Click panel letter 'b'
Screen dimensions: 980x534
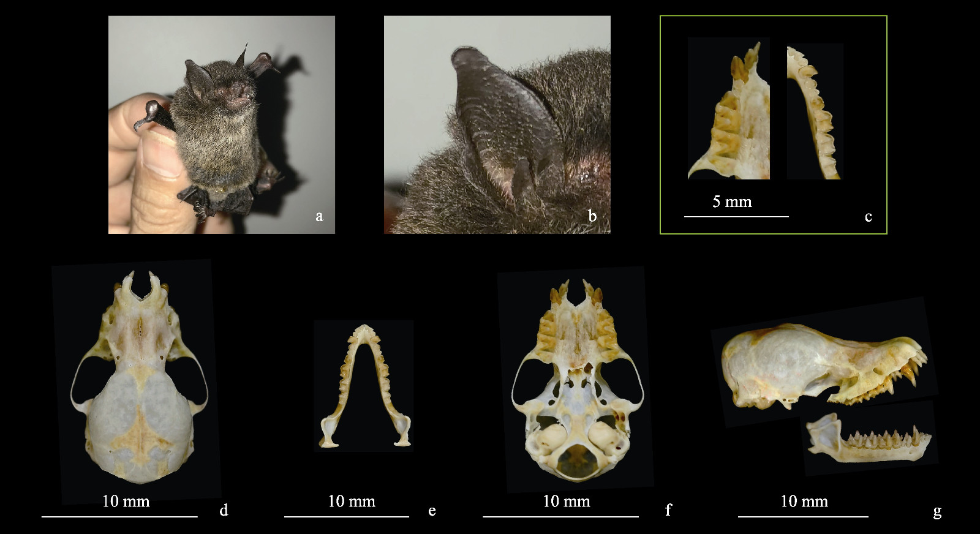[x=592, y=215]
